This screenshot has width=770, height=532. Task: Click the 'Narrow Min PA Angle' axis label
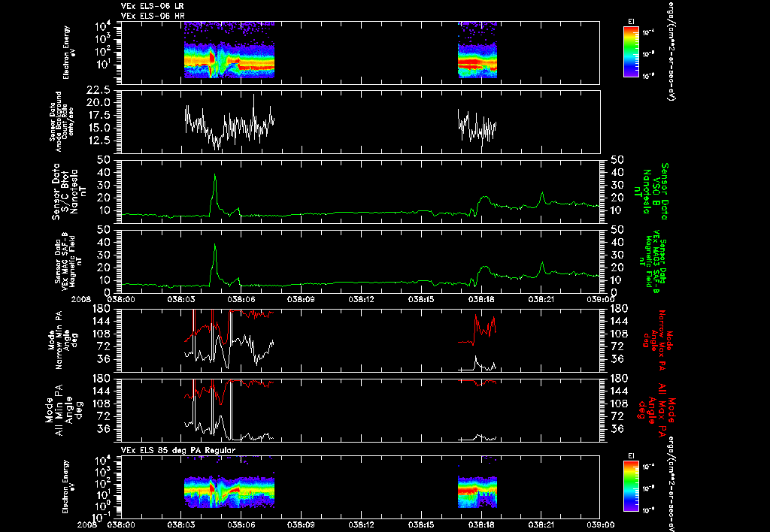coord(64,339)
